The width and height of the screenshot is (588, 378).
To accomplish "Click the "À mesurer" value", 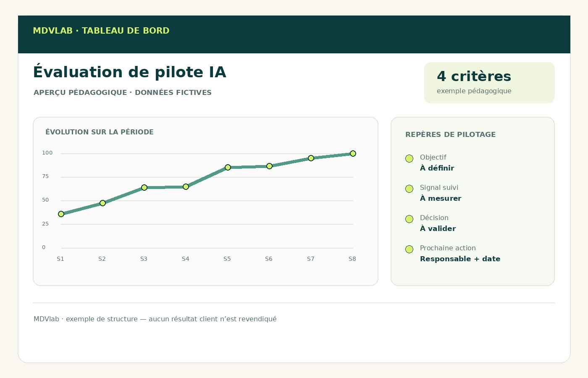I will pyautogui.click(x=441, y=198).
